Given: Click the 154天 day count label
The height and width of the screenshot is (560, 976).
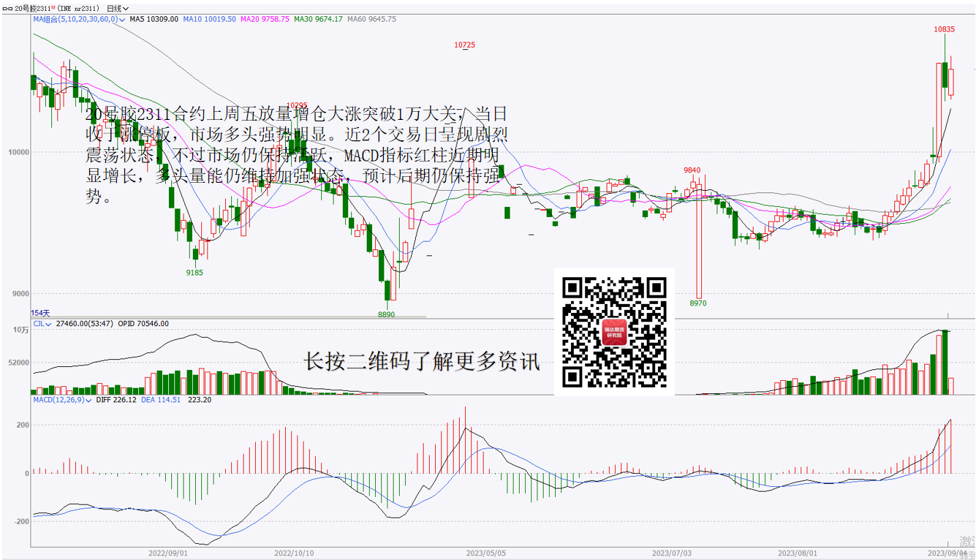Looking at the screenshot, I should pos(41,312).
